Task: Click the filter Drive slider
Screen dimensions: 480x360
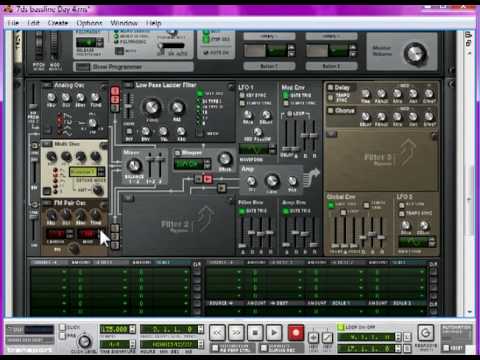Action: (x=128, y=107)
